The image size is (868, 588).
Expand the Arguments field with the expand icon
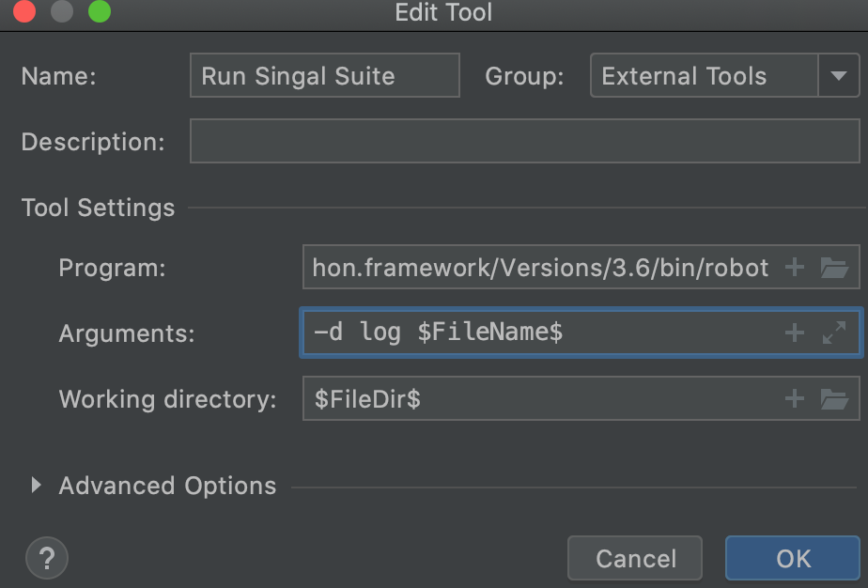pyautogui.click(x=834, y=333)
